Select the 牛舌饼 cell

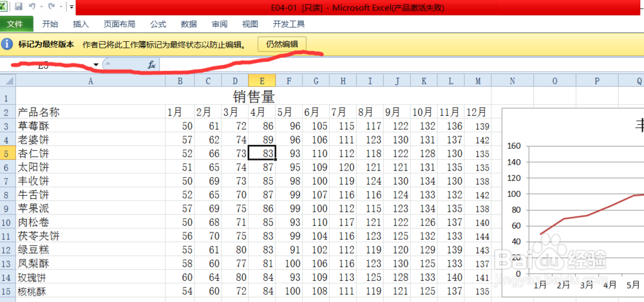pyautogui.click(x=91, y=195)
